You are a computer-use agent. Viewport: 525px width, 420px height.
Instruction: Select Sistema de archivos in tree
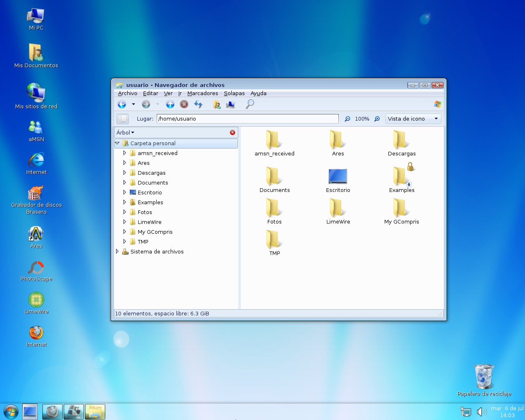[157, 251]
